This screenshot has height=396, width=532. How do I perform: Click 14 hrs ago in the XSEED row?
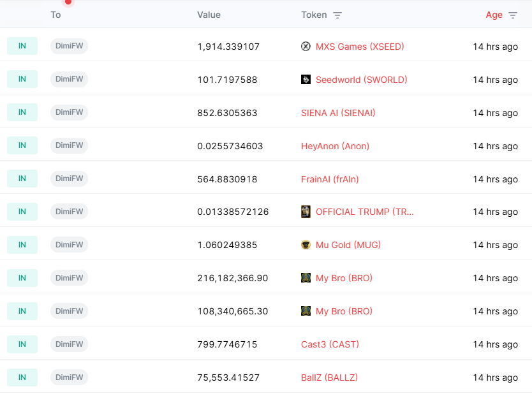click(496, 47)
